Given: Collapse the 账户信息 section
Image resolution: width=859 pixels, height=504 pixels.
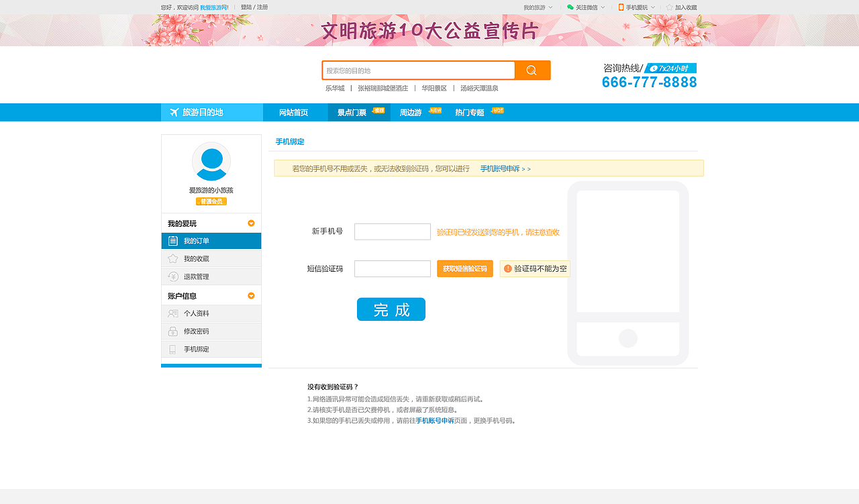Looking at the screenshot, I should 251,295.
